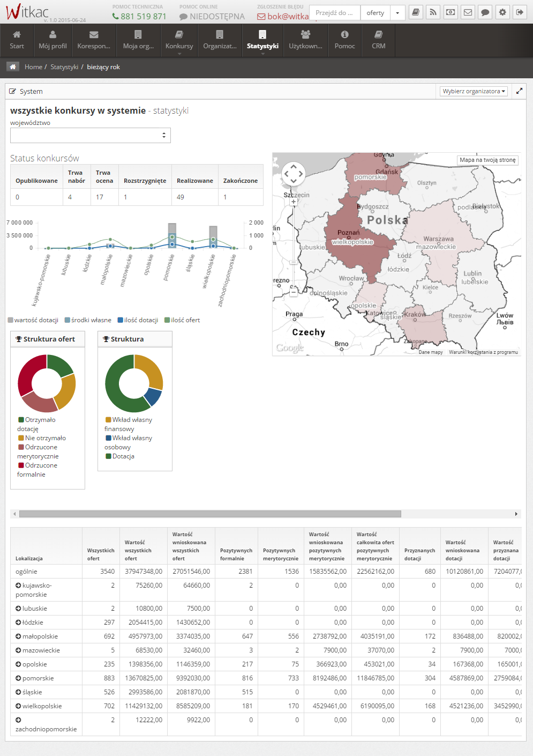The height and width of the screenshot is (756, 533).
Task: Open the chat bubble icon
Action: tap(485, 12)
